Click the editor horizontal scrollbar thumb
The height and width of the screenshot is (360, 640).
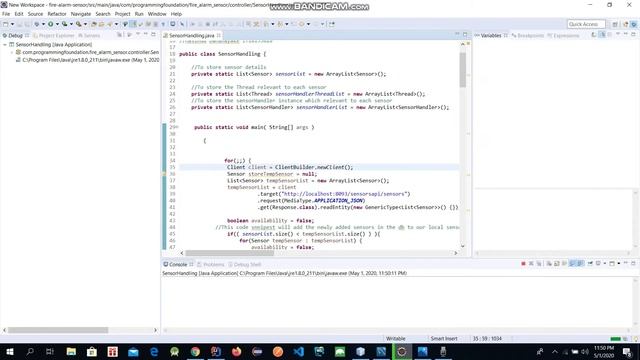(230, 253)
